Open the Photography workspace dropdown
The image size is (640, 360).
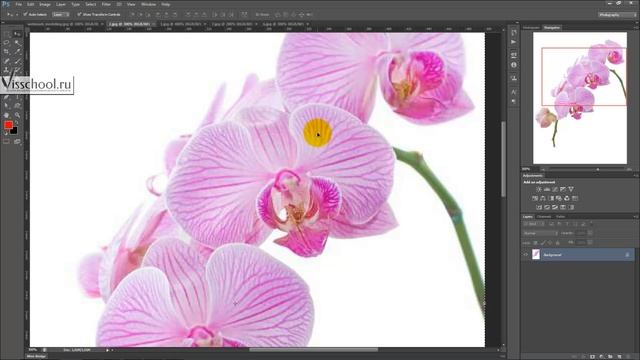(x=617, y=15)
